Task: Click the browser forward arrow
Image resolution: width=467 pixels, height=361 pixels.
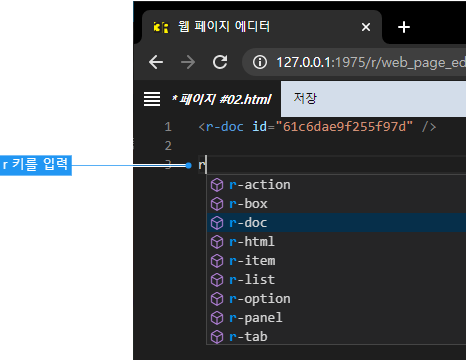Action: [188, 62]
